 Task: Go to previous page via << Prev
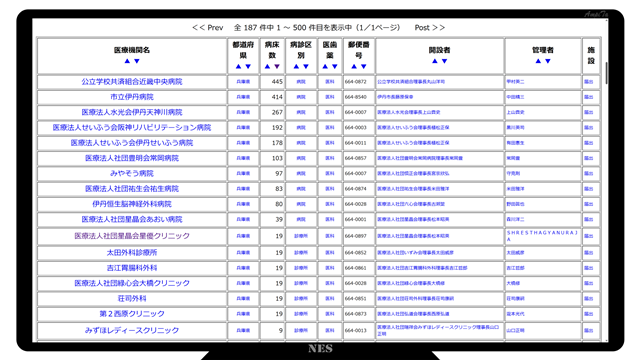click(x=208, y=28)
